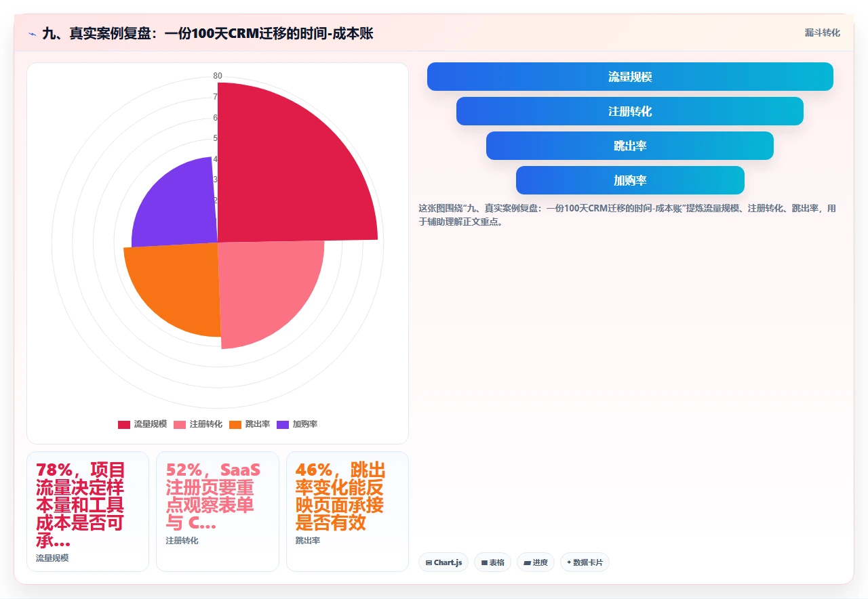Click the page title 九、真实案例复盘
The image size is (868, 599).
208,34
